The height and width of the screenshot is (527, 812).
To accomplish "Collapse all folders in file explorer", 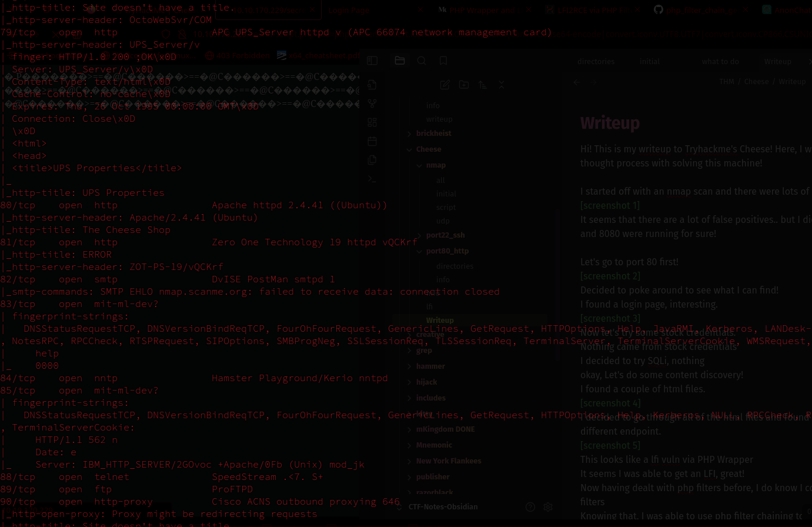I will click(502, 85).
